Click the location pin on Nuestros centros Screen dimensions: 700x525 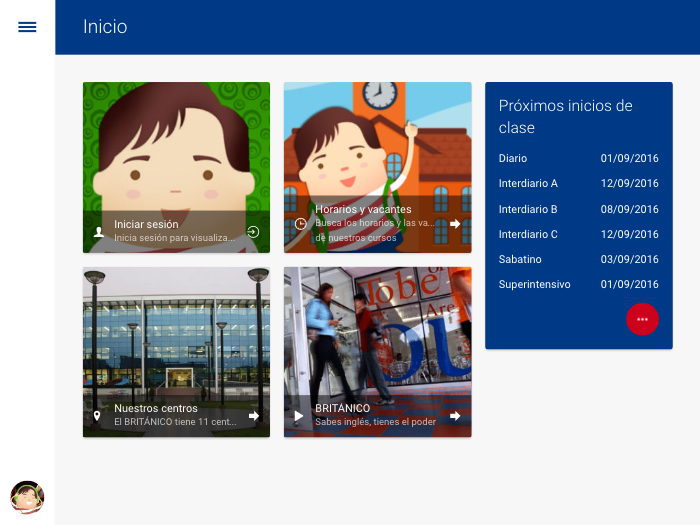tap(97, 416)
